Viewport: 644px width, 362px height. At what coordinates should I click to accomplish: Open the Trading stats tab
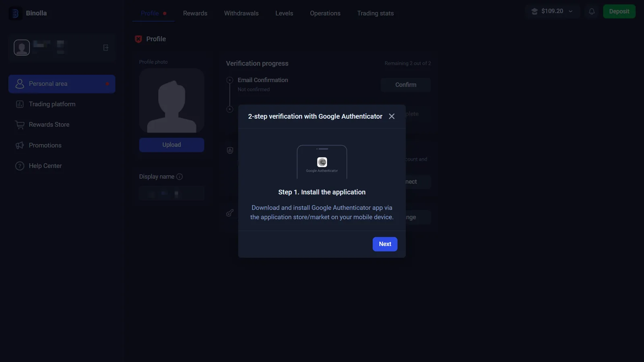376,13
